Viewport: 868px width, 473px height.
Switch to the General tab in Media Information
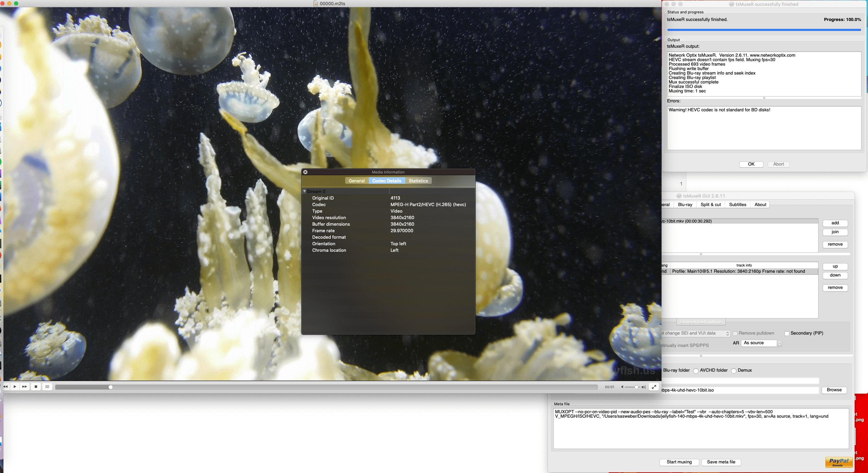(357, 181)
